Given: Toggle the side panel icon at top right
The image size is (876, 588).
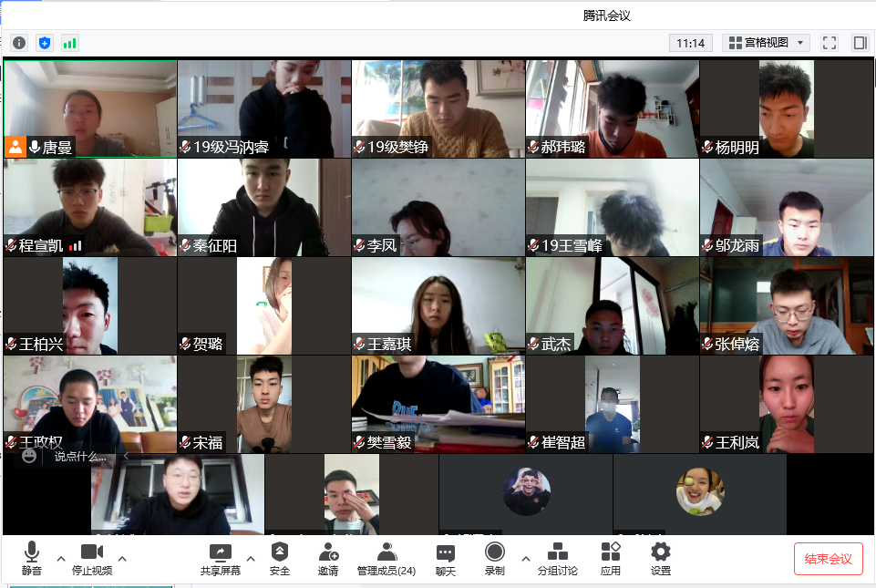Looking at the screenshot, I should tap(859, 43).
